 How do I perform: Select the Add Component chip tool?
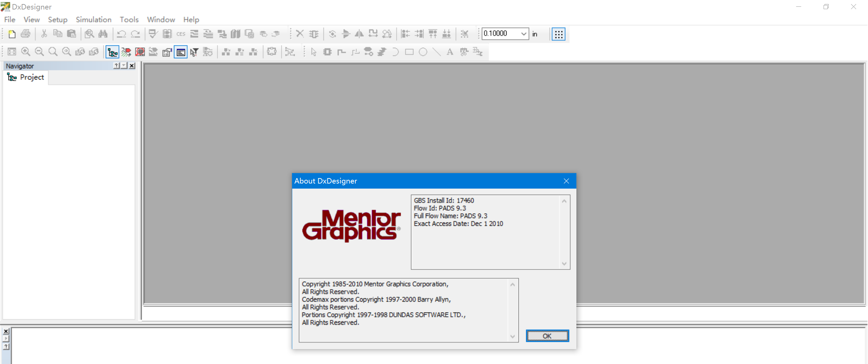point(327,52)
